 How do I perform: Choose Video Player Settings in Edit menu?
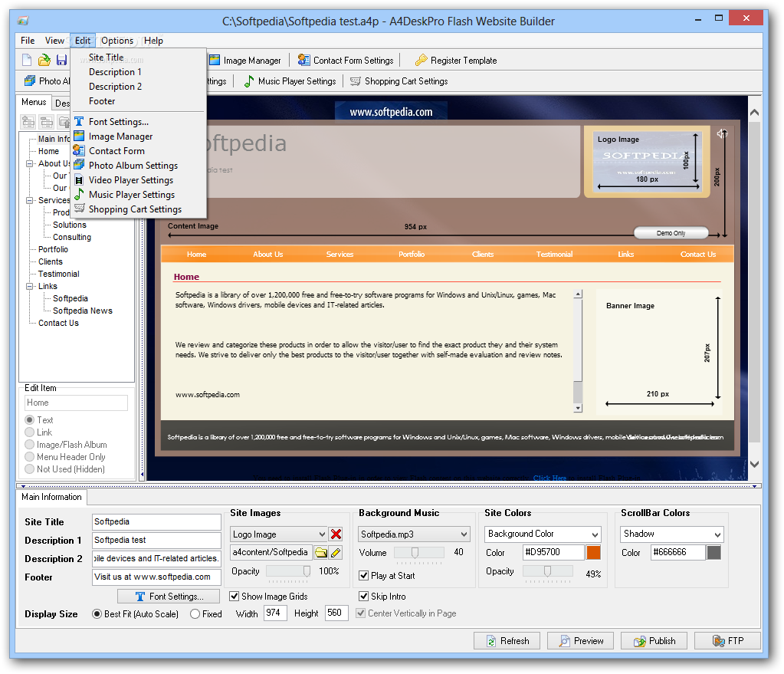point(139,179)
